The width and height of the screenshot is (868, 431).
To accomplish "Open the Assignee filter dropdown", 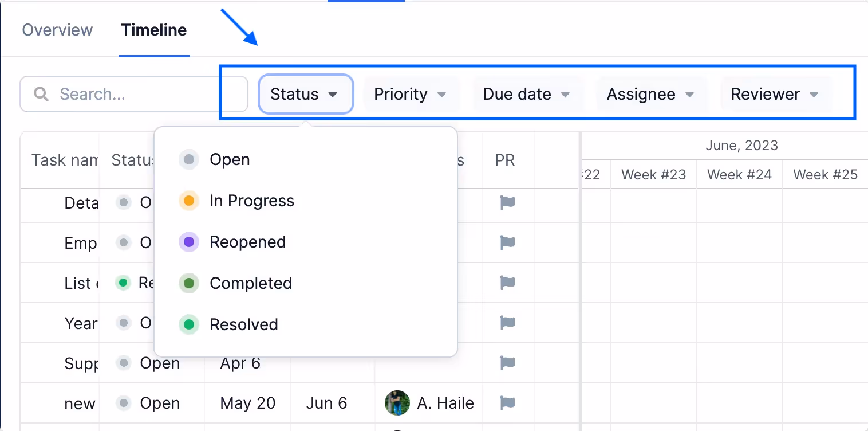I will pos(651,94).
